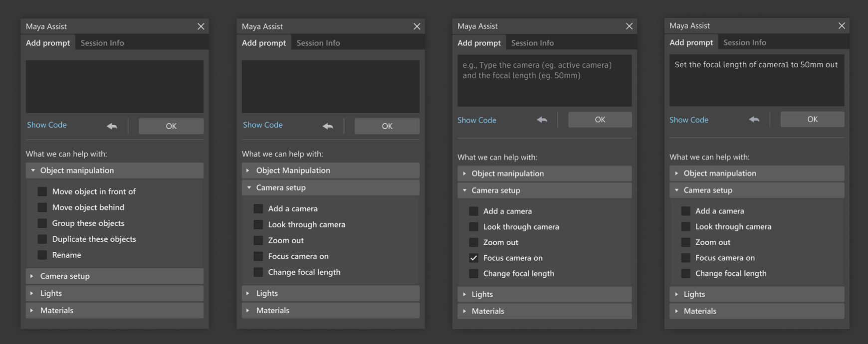Enable the Group these objects checkbox
This screenshot has height=344, width=868.
click(x=42, y=223)
